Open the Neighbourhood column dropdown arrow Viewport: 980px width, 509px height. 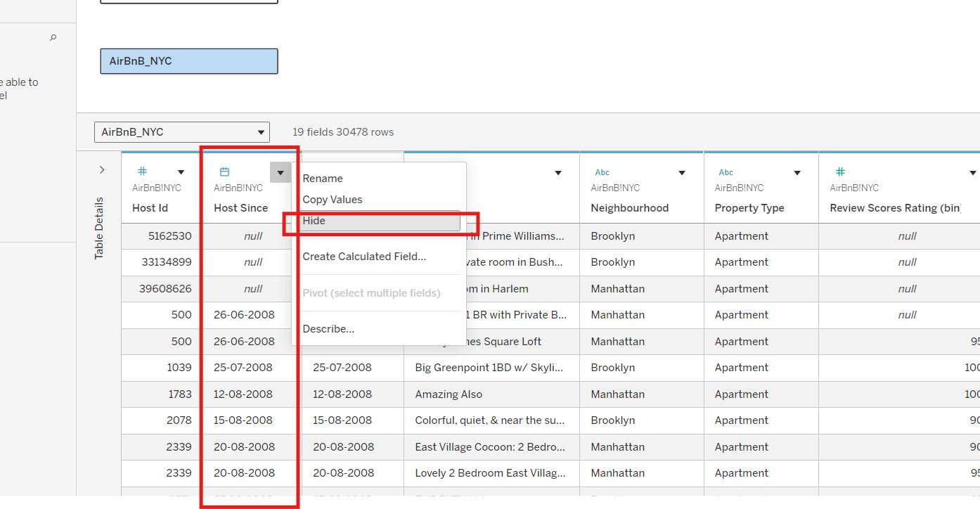click(x=682, y=173)
